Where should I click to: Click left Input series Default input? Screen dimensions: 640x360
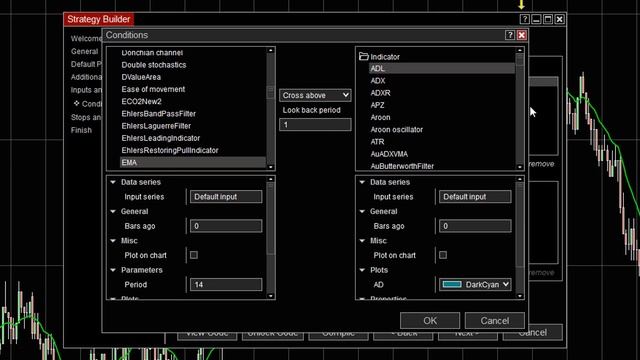click(x=226, y=197)
